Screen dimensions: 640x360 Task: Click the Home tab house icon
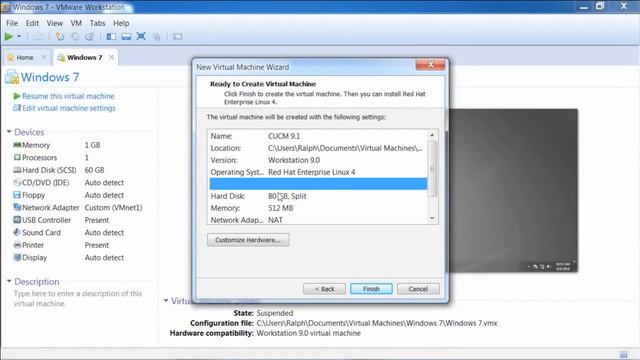click(x=11, y=58)
